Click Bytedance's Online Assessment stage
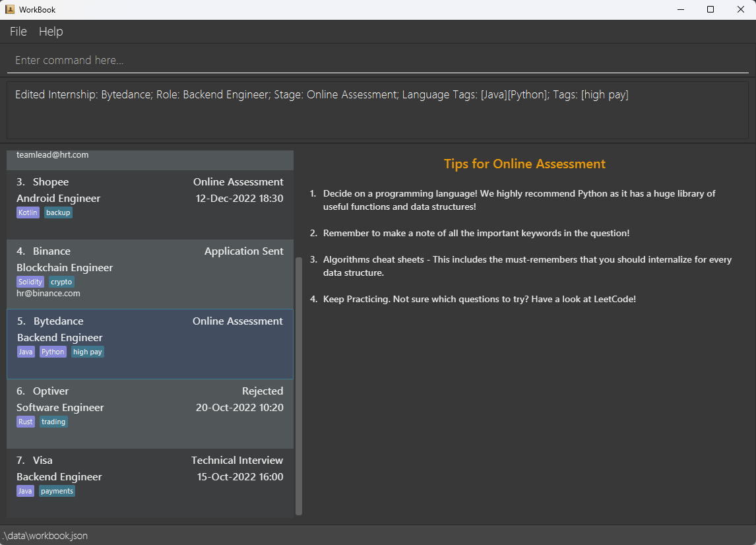This screenshot has height=545, width=756. tap(237, 321)
